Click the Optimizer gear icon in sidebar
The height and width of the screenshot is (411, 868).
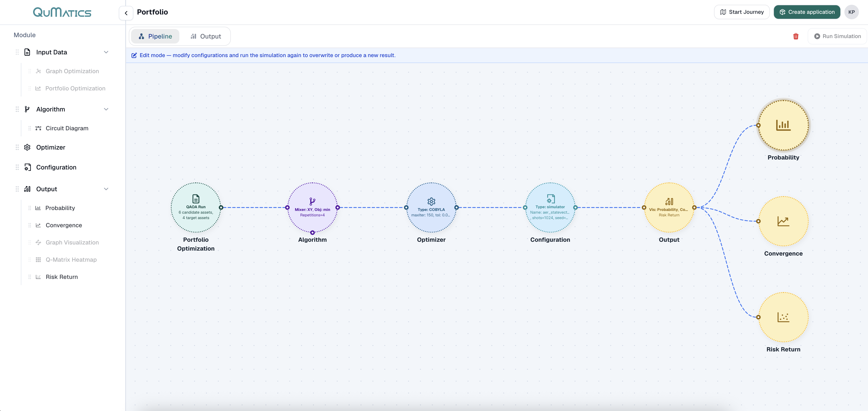pyautogui.click(x=27, y=147)
